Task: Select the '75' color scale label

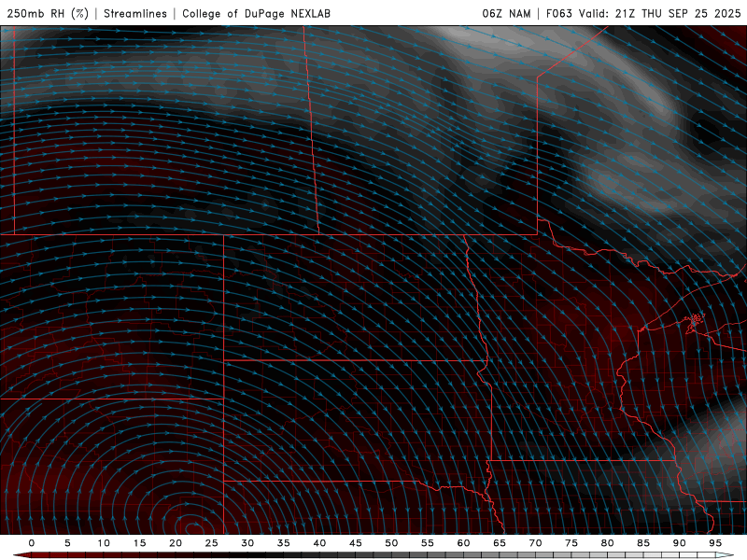Action: (571, 543)
